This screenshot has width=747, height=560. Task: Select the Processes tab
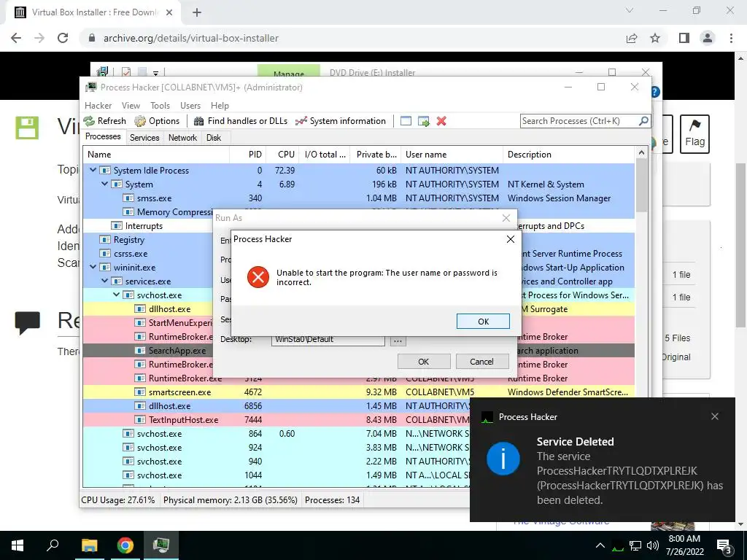click(x=103, y=136)
